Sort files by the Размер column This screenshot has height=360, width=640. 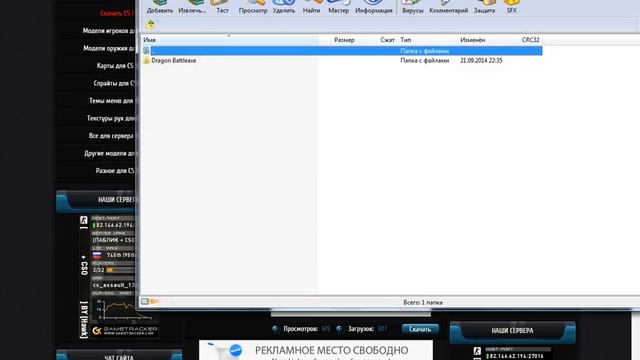pyautogui.click(x=344, y=40)
